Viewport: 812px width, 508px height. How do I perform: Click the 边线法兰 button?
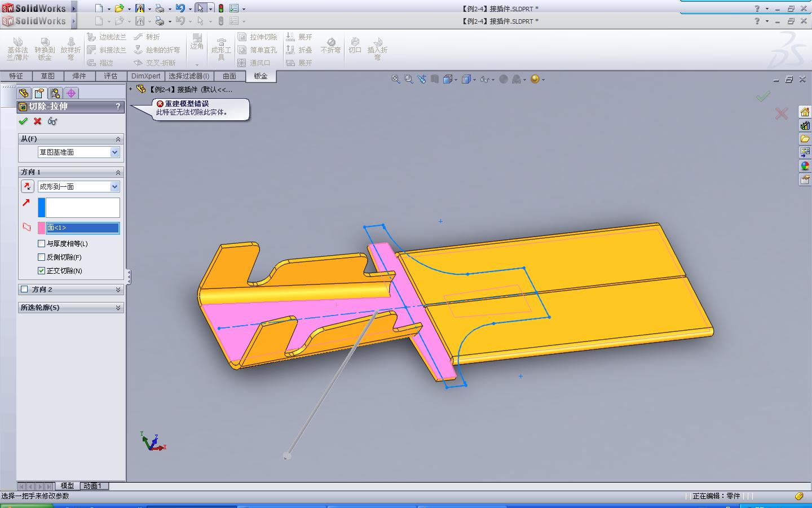107,37
